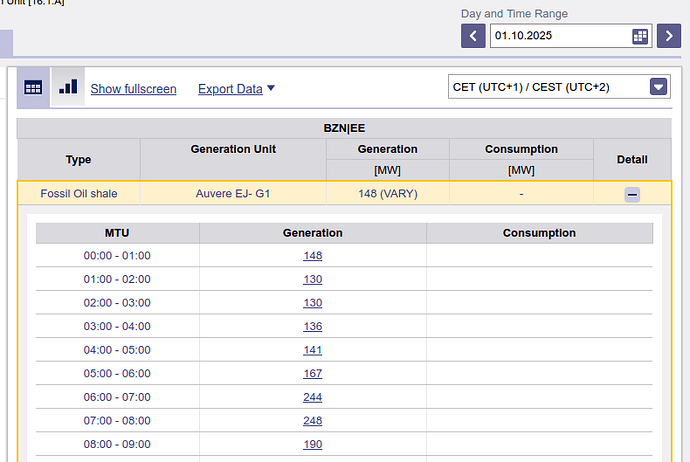690x462 pixels.
Task: Select MTU row 04:00 - 05:00
Action: coord(344,350)
